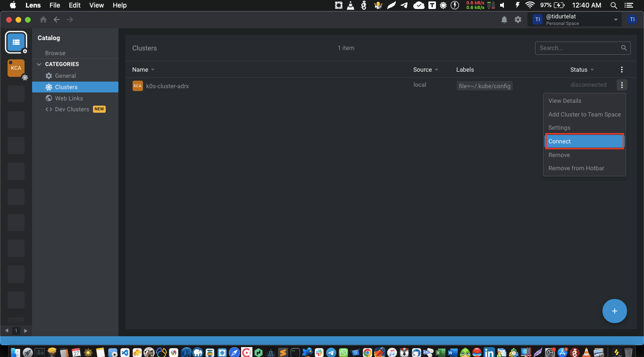Click Telegram paper plane in menu bar
Viewport: 644px width, 357px height.
404,5
